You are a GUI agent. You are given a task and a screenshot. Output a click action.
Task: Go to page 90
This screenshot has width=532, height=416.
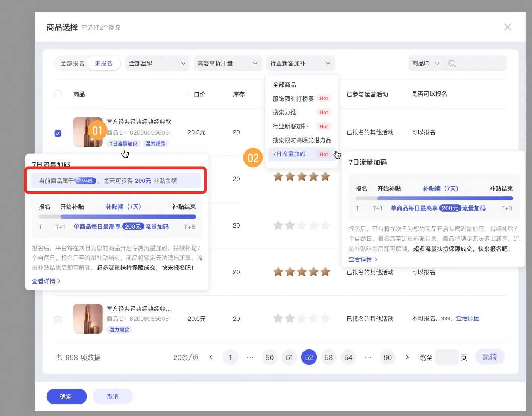(388, 357)
